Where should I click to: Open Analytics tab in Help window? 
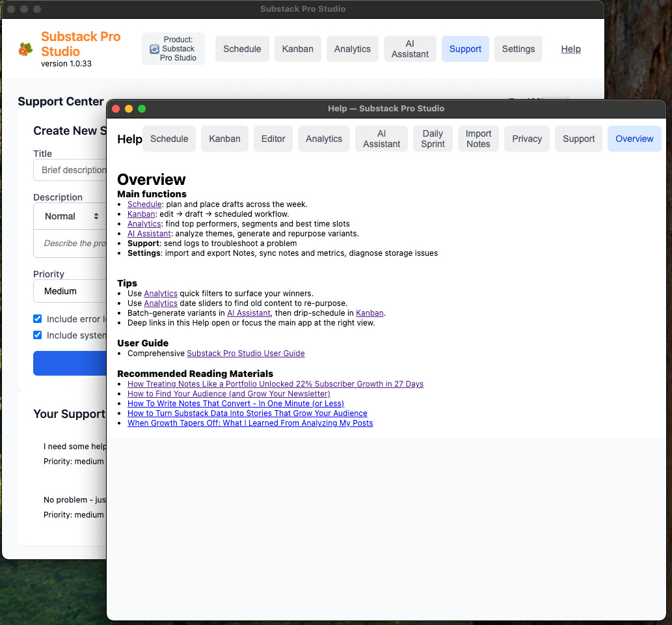tap(324, 139)
